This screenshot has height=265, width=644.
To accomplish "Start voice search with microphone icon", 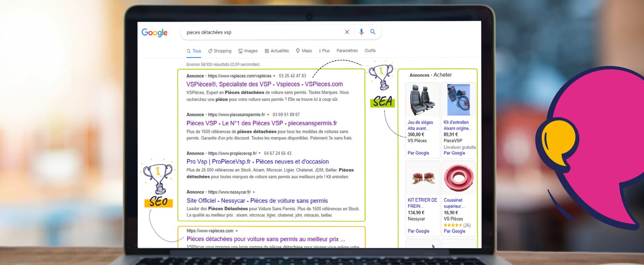I will [361, 32].
